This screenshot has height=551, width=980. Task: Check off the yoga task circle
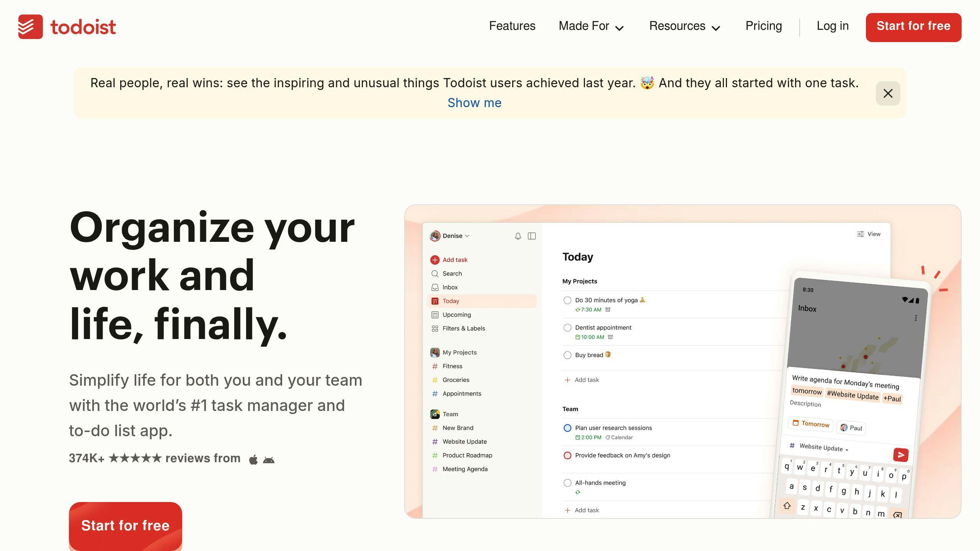tap(567, 300)
